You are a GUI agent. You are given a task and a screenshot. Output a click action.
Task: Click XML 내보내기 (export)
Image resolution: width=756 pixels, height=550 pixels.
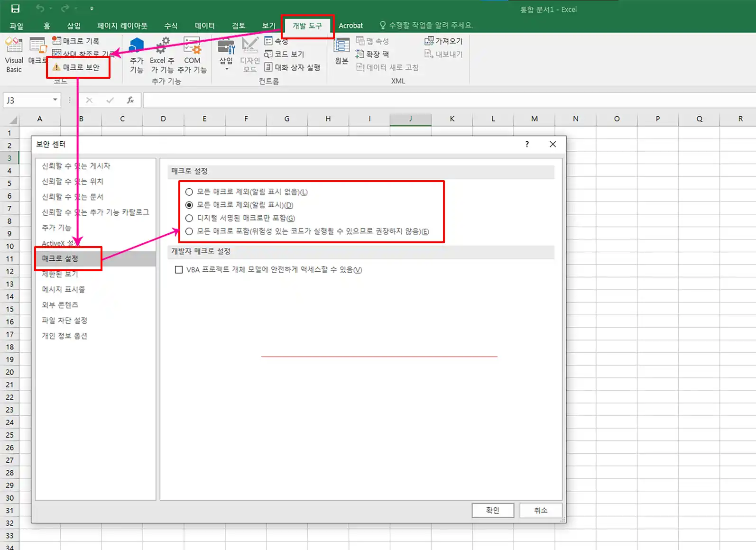[443, 54]
